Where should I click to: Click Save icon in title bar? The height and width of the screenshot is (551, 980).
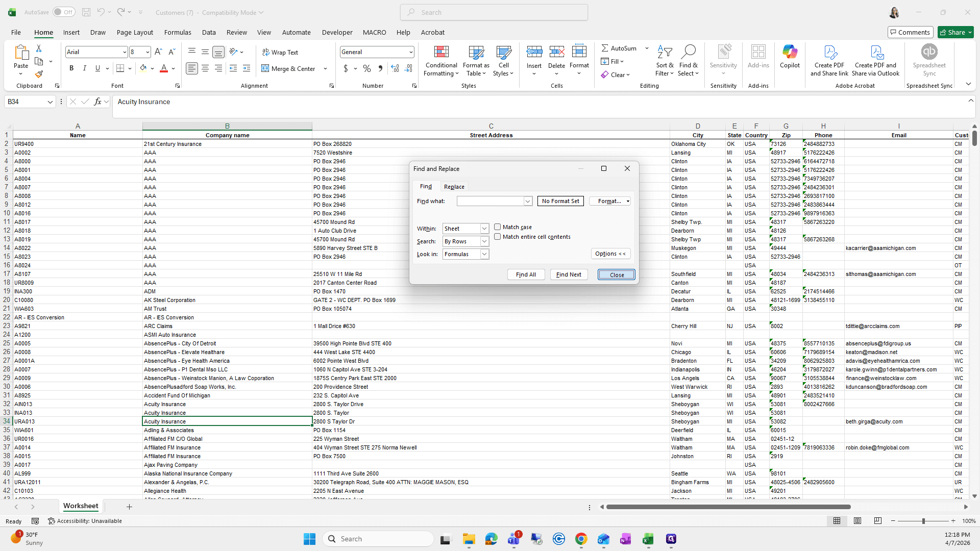click(x=86, y=12)
